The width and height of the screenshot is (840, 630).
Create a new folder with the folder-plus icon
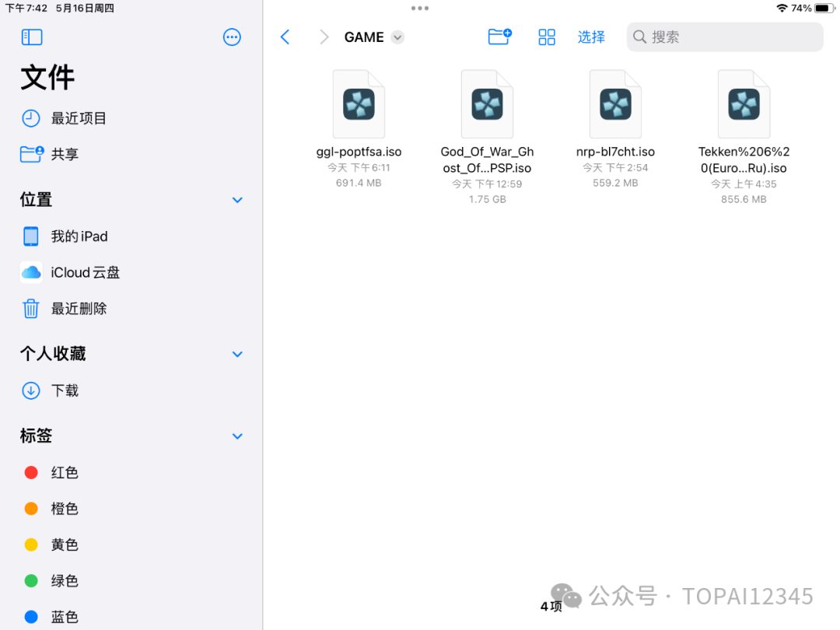500,37
